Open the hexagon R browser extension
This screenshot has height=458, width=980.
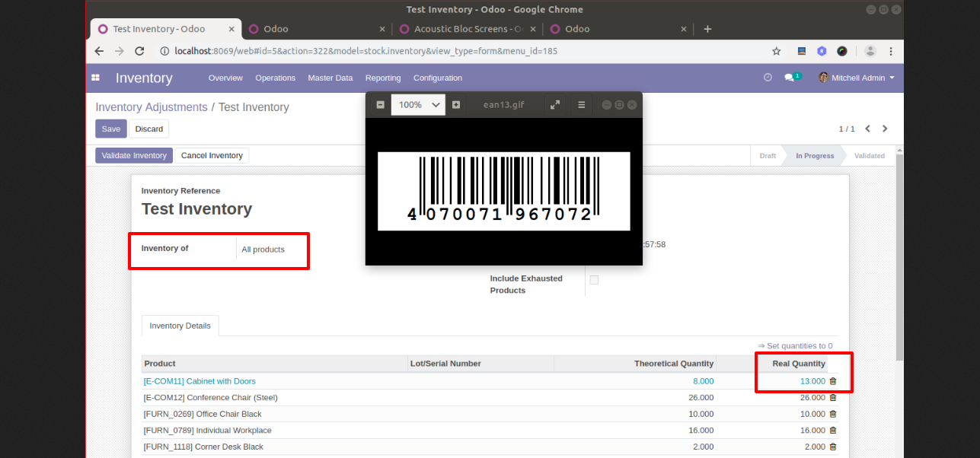[822, 51]
